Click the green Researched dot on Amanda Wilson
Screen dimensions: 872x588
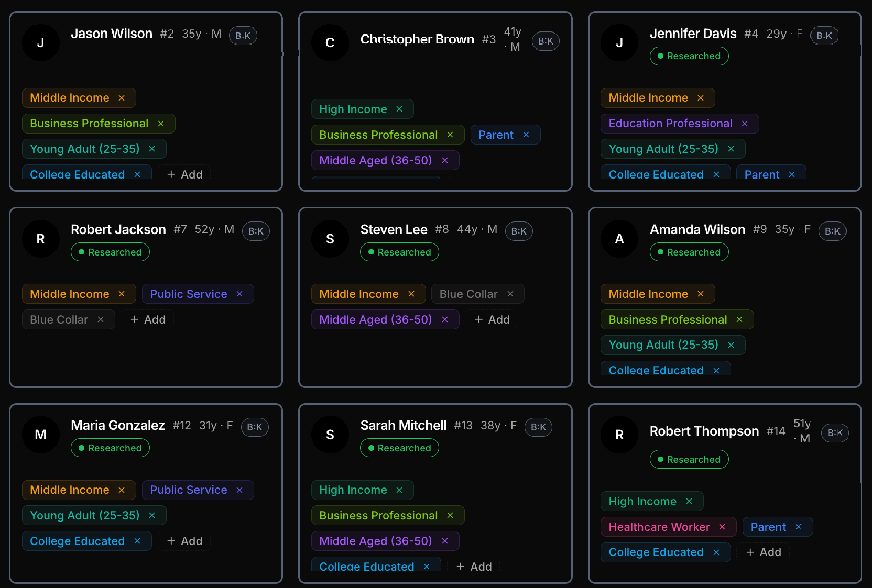(x=660, y=252)
